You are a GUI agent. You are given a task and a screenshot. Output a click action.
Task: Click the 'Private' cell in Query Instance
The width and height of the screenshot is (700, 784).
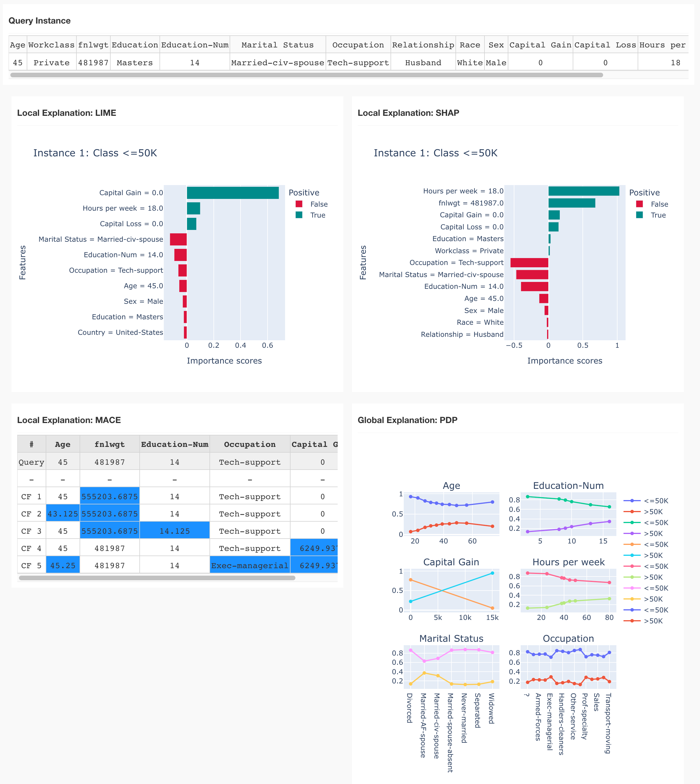coord(51,62)
